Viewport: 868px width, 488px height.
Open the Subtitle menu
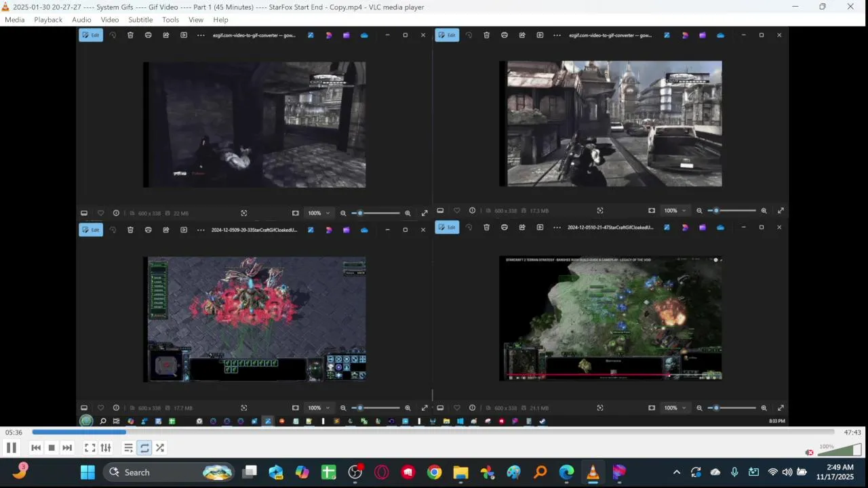[140, 20]
